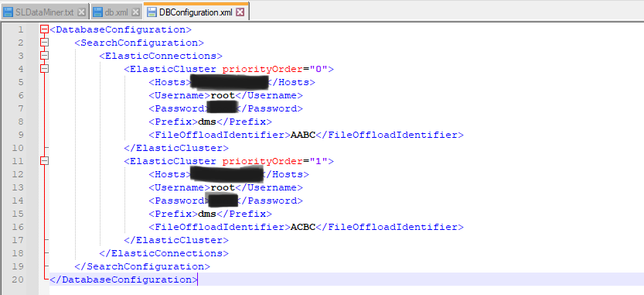Close the SLDataMiner.txt tab

(81, 12)
